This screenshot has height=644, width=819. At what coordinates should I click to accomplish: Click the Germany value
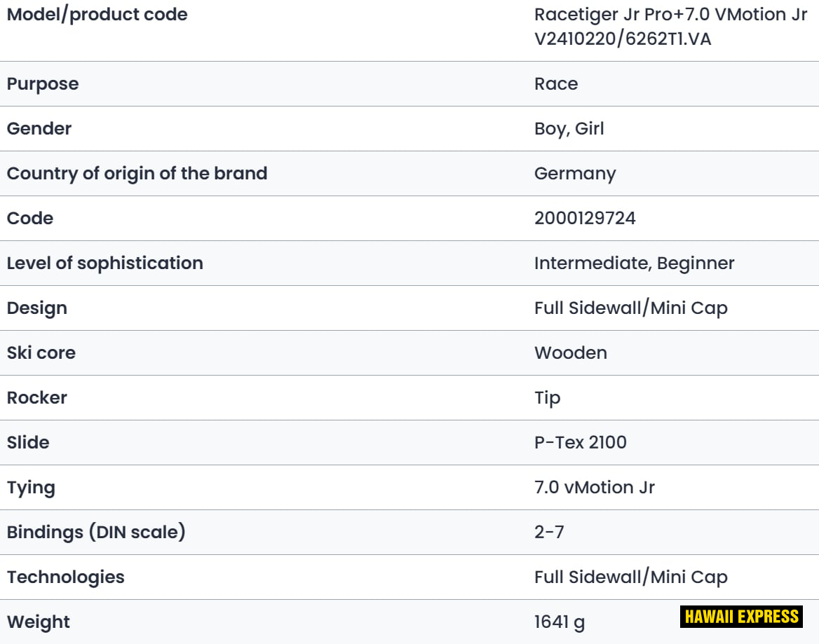click(x=575, y=174)
